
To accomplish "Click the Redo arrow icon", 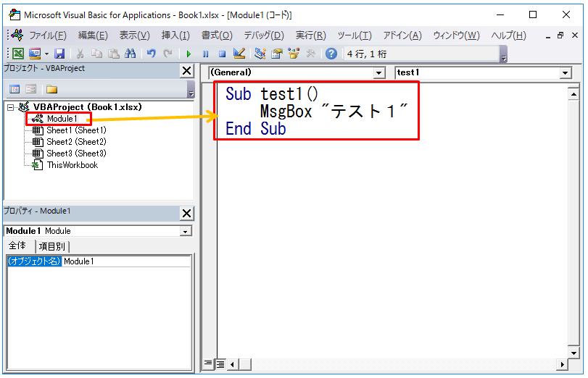I will [167, 54].
